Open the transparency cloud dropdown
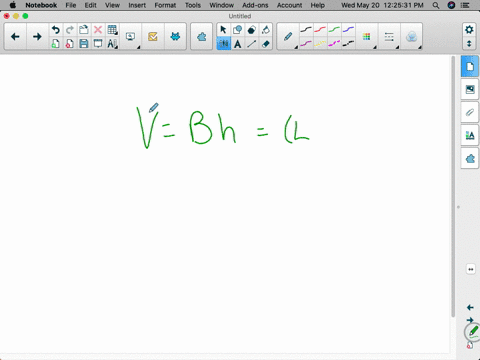Screen dimensions: 480x360 [x=411, y=37]
